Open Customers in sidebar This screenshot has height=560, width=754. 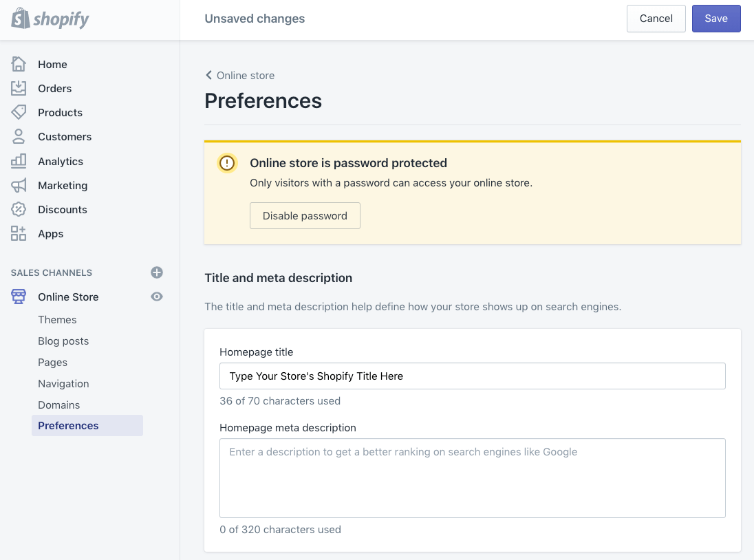(x=65, y=136)
